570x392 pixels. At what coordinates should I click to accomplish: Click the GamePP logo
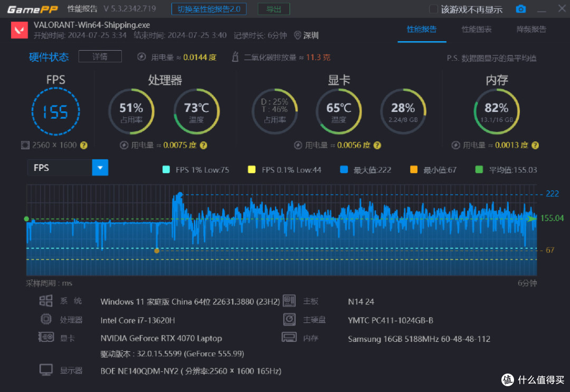32,9
